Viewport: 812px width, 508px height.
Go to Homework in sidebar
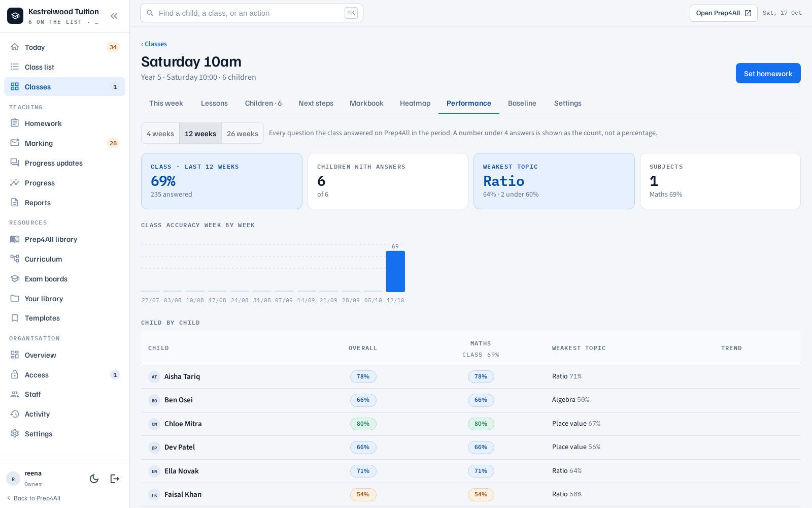(64, 123)
